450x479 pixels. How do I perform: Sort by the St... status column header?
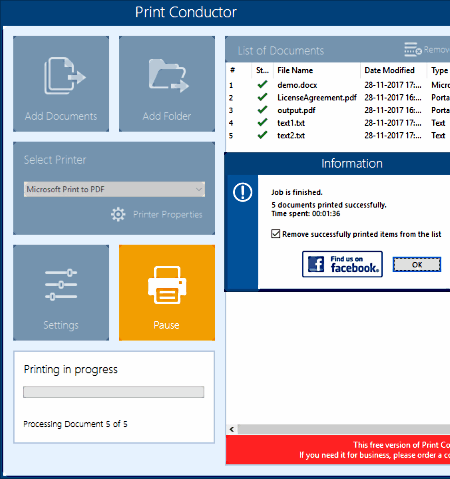coord(262,70)
